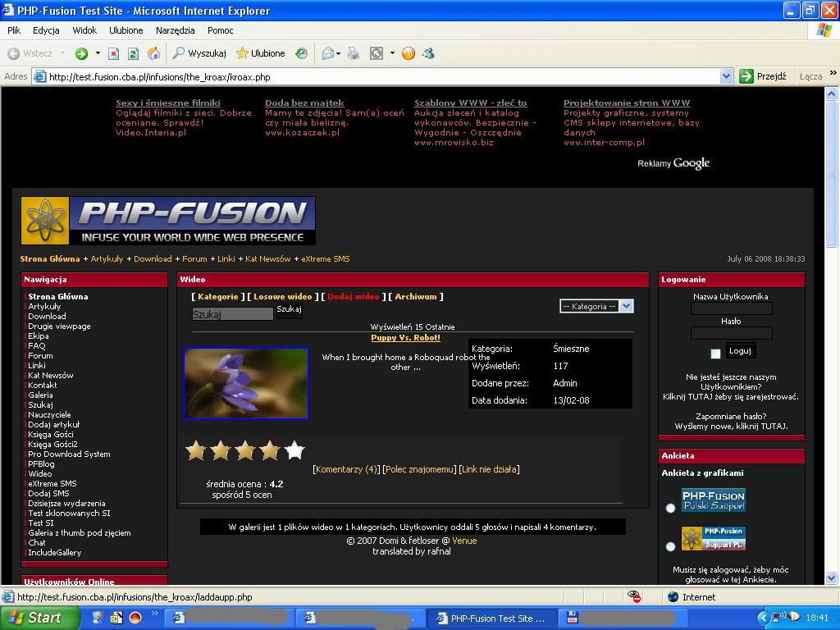Click the scrollbar up arrow
840x630 pixels.
(832, 94)
